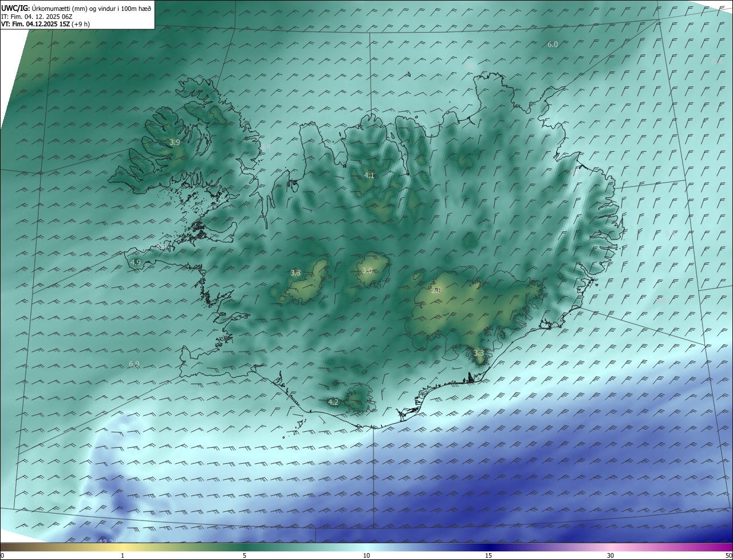
Task: Click the 3.9 value label on the map
Action: click(x=175, y=142)
